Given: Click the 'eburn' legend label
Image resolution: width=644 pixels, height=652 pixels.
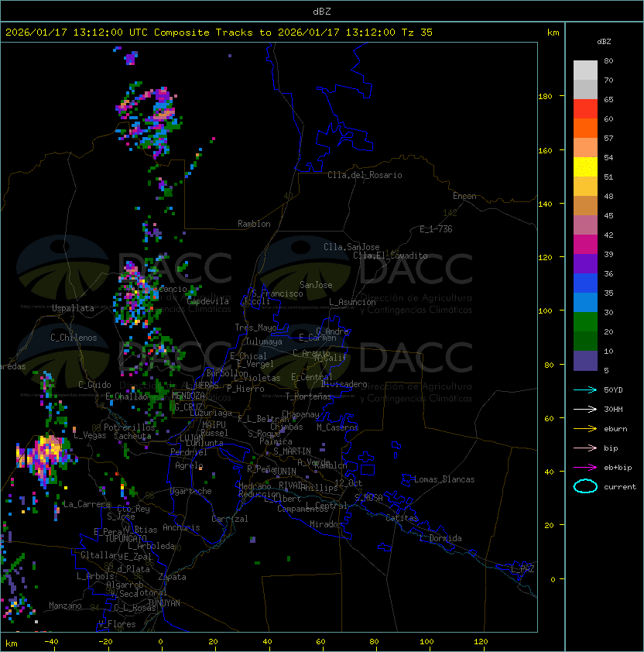Looking at the screenshot, I should 615,429.
